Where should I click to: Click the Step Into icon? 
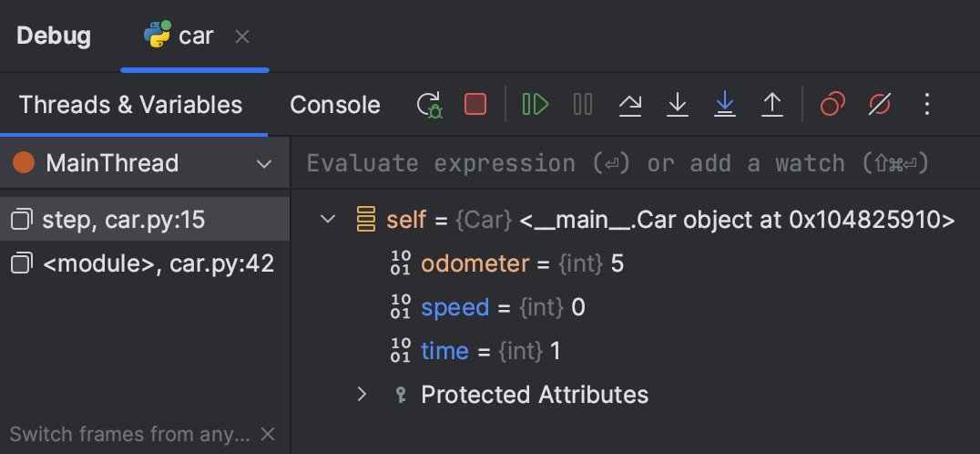pyautogui.click(x=678, y=105)
